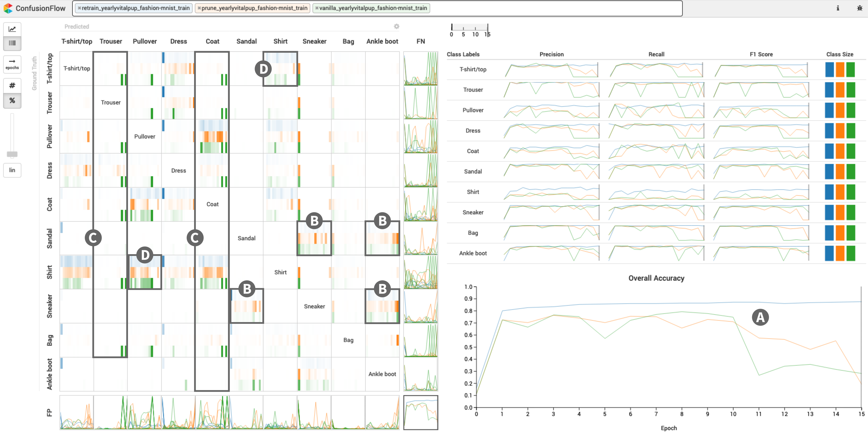Click blue class size swatch for Trouser

pyautogui.click(x=829, y=90)
